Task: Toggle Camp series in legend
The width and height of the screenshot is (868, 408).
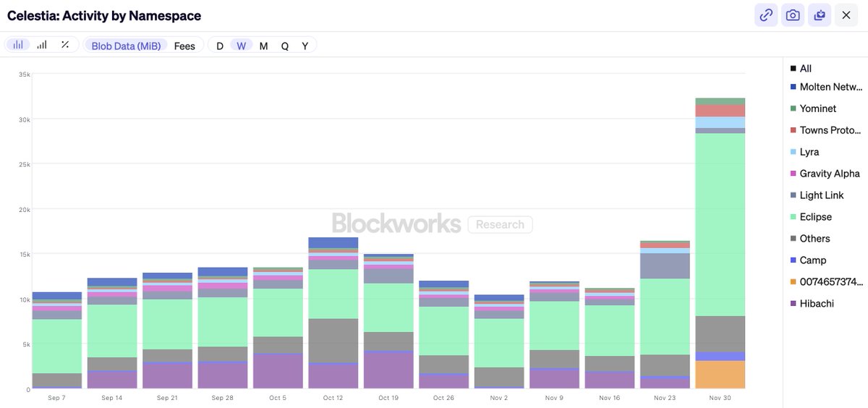Action: point(808,260)
